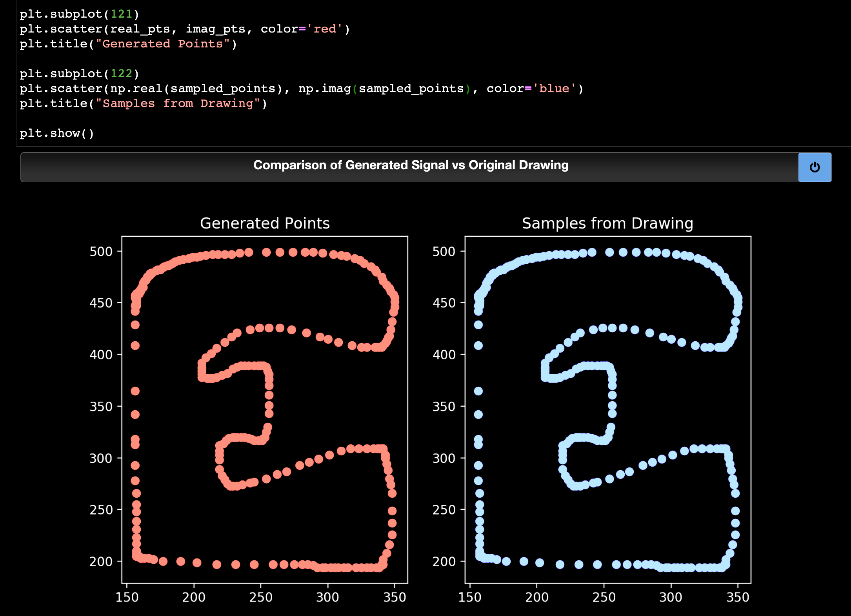Click the 500 y-axis label on left plot

tap(101, 252)
